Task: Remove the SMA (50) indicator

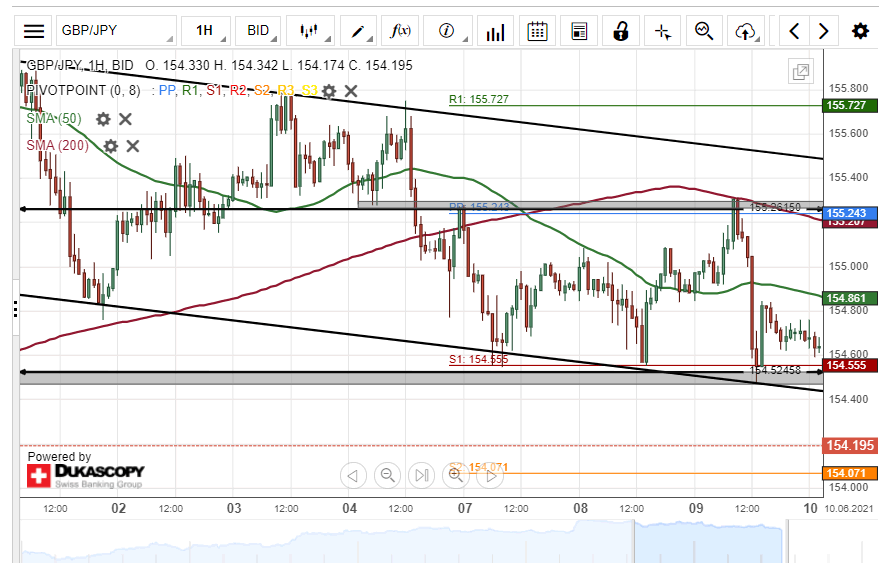Action: (125, 119)
